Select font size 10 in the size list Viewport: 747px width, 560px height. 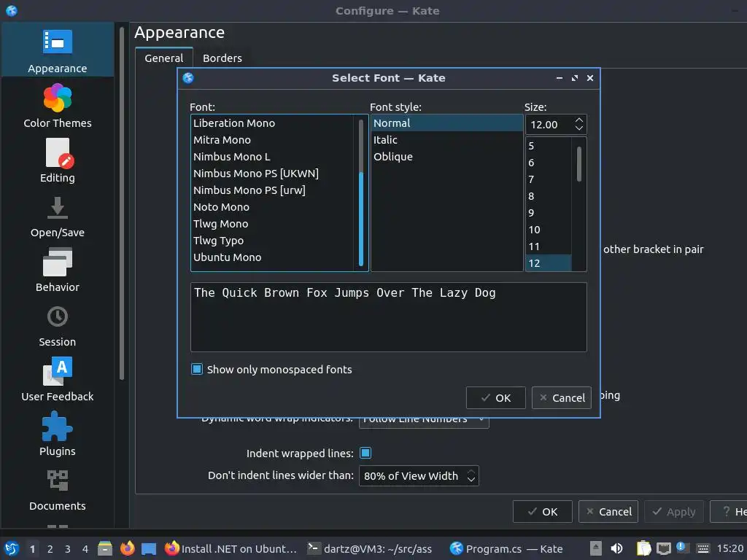click(549, 230)
